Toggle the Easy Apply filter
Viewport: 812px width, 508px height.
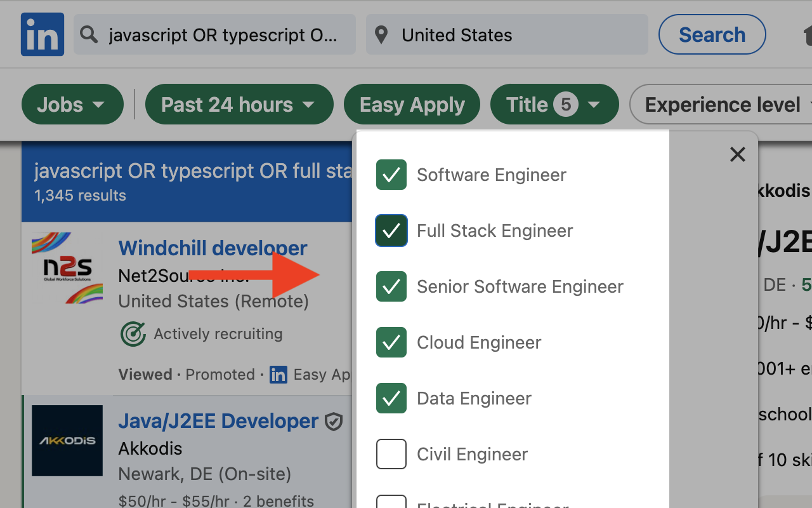point(412,105)
